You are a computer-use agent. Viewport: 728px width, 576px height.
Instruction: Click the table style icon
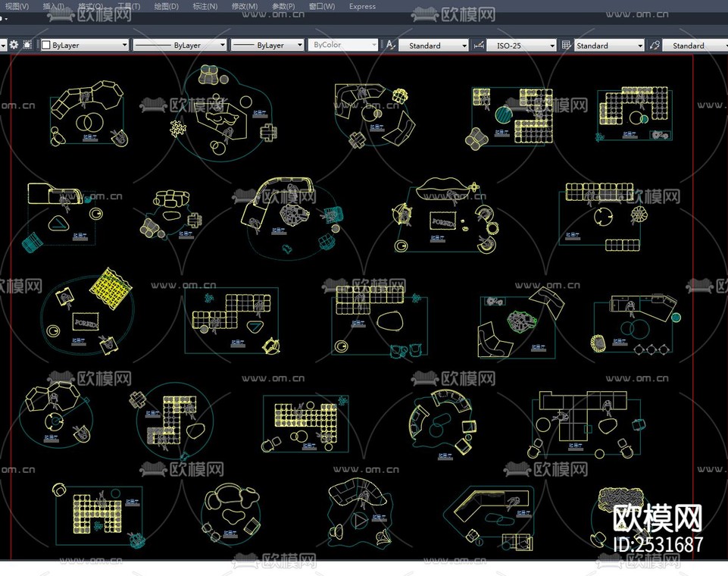pos(566,45)
